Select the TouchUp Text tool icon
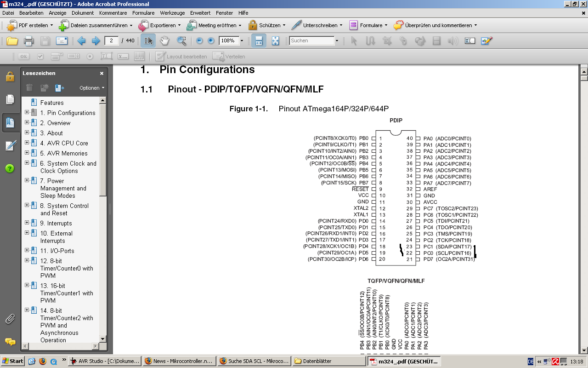Screen dimensions: 588x368 tap(469, 41)
